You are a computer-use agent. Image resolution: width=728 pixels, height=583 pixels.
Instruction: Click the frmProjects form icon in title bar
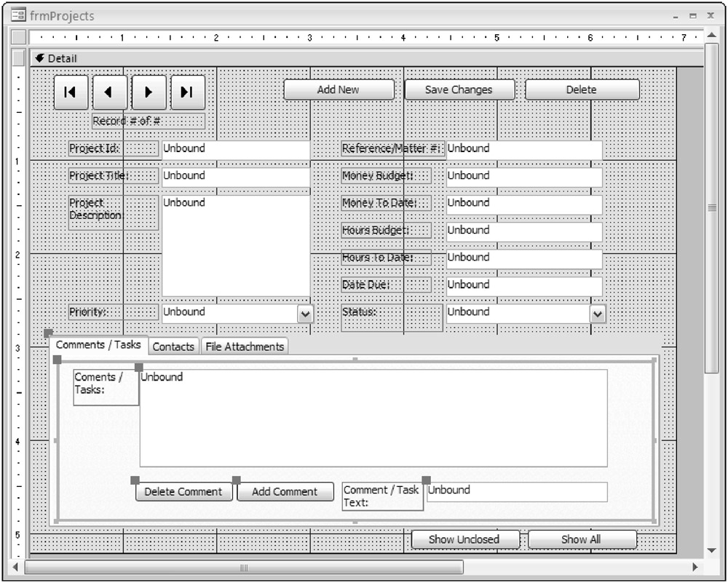pos(18,15)
